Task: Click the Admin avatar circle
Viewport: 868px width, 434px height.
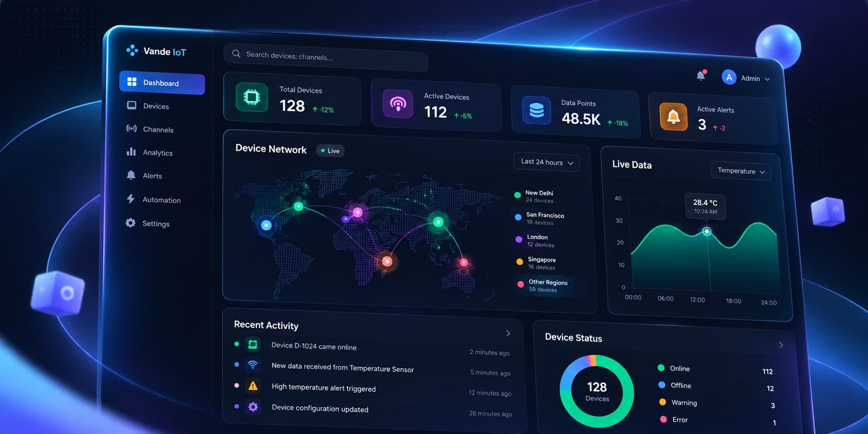Action: click(729, 77)
